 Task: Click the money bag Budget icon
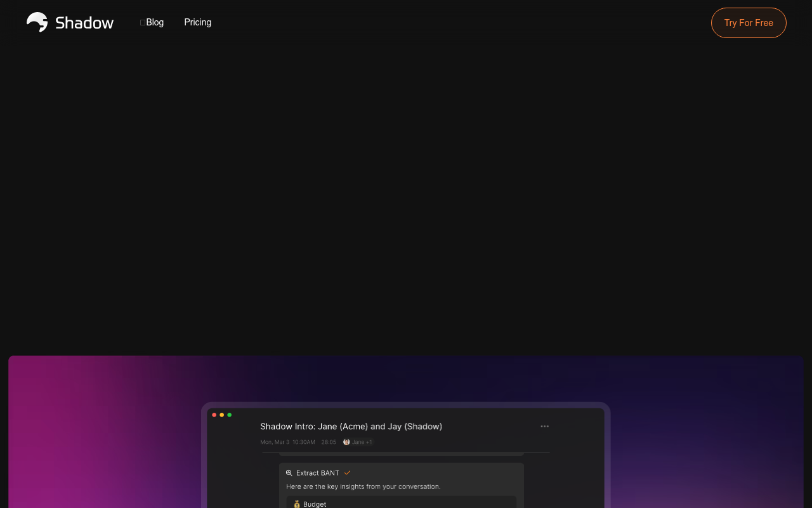[297, 504]
